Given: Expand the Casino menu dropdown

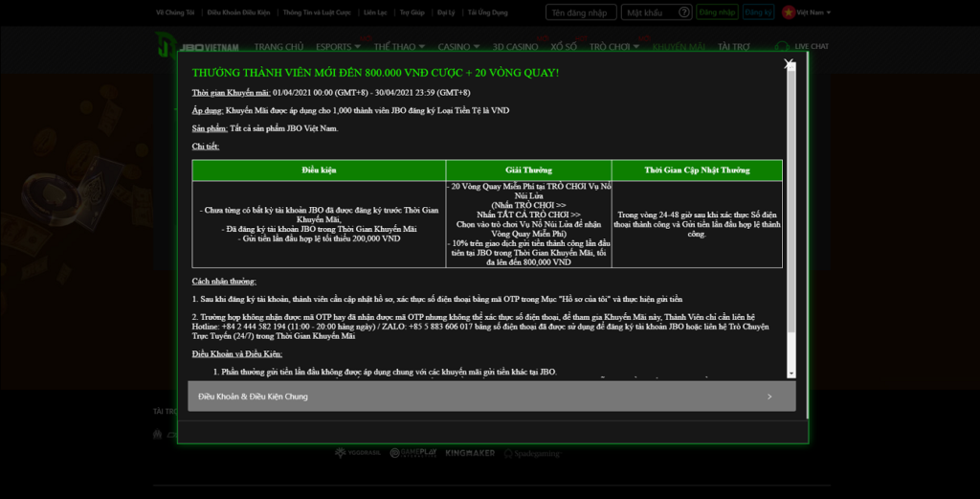Looking at the screenshot, I should click(x=458, y=46).
